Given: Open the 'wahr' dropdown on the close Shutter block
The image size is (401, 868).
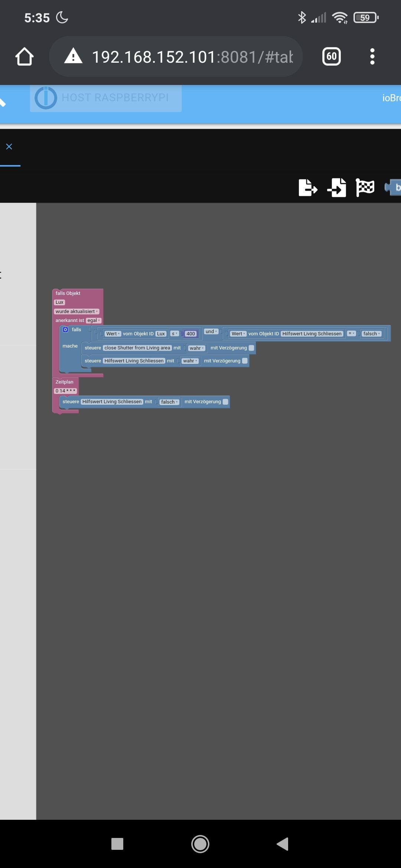Looking at the screenshot, I should click(x=196, y=348).
